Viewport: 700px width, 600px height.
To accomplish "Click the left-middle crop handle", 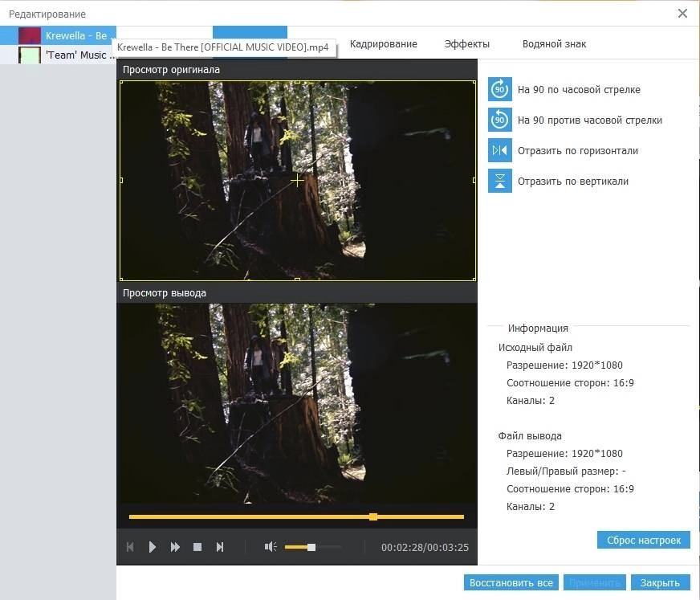I will (121, 181).
